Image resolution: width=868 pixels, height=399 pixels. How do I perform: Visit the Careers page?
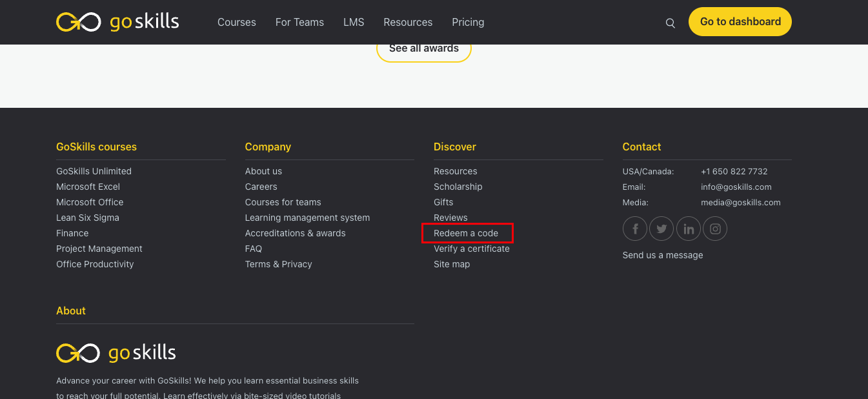click(x=261, y=187)
